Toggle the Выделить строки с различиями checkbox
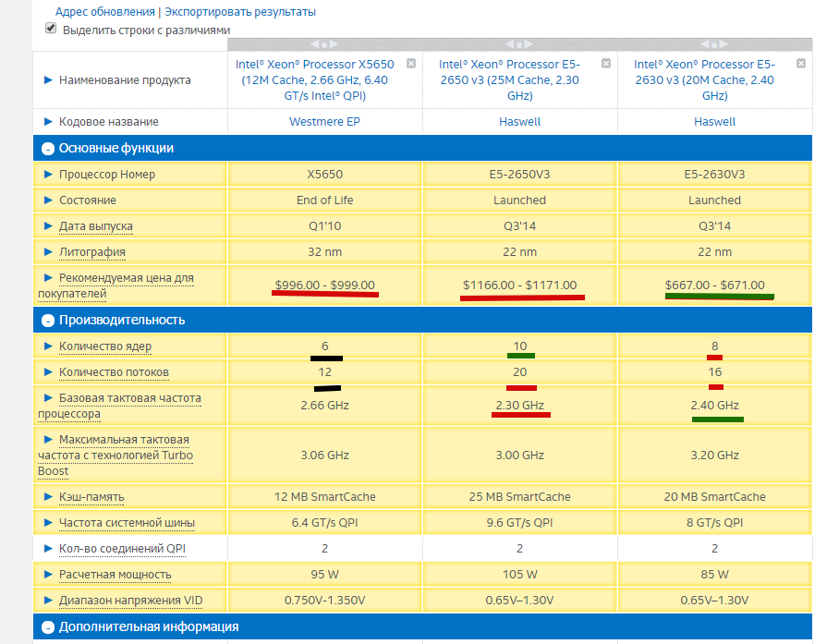Viewport: 839px width, 644px height. [x=51, y=29]
